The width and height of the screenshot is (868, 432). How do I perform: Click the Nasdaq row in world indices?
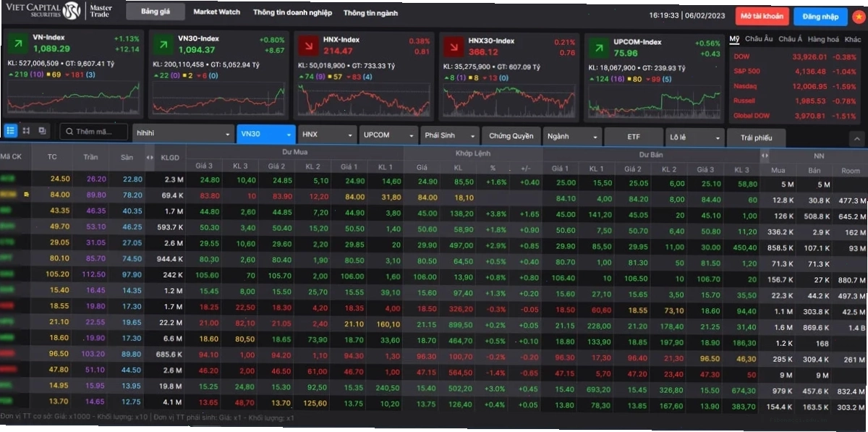coord(794,86)
